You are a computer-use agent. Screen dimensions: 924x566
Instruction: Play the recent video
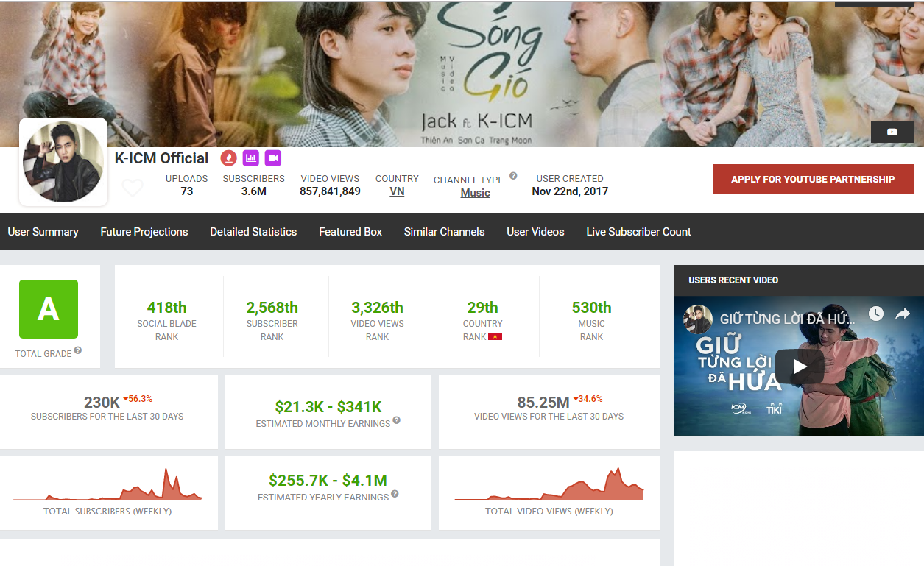click(800, 367)
